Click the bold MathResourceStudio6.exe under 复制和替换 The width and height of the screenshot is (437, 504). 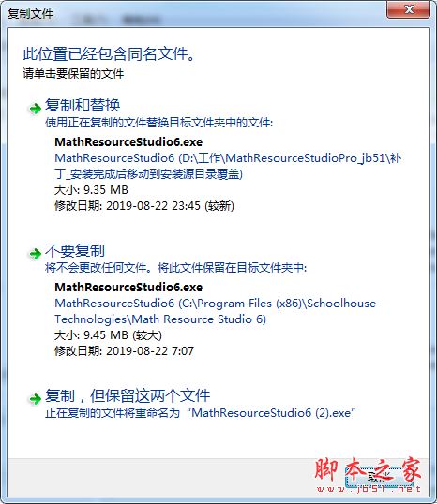pyautogui.click(x=128, y=141)
